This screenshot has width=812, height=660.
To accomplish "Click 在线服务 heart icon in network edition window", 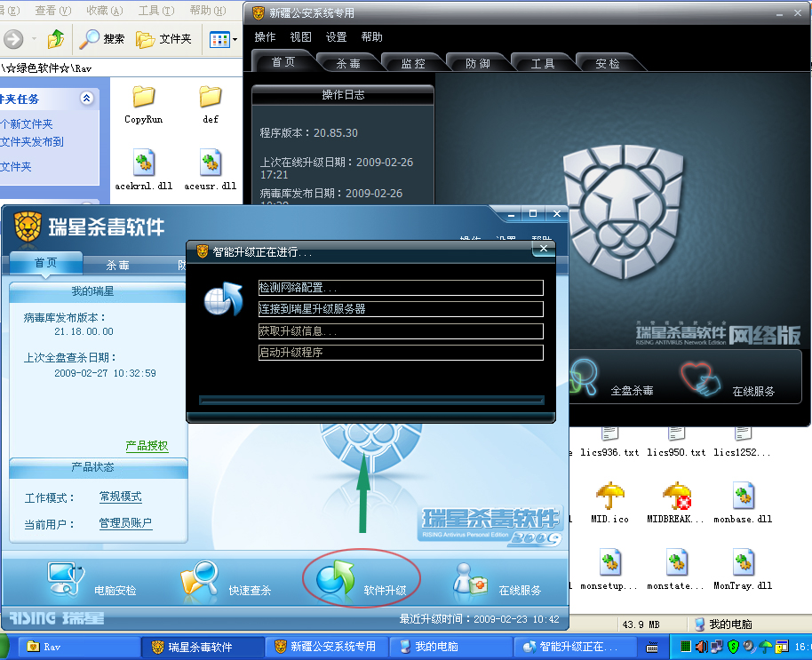I will (700, 378).
